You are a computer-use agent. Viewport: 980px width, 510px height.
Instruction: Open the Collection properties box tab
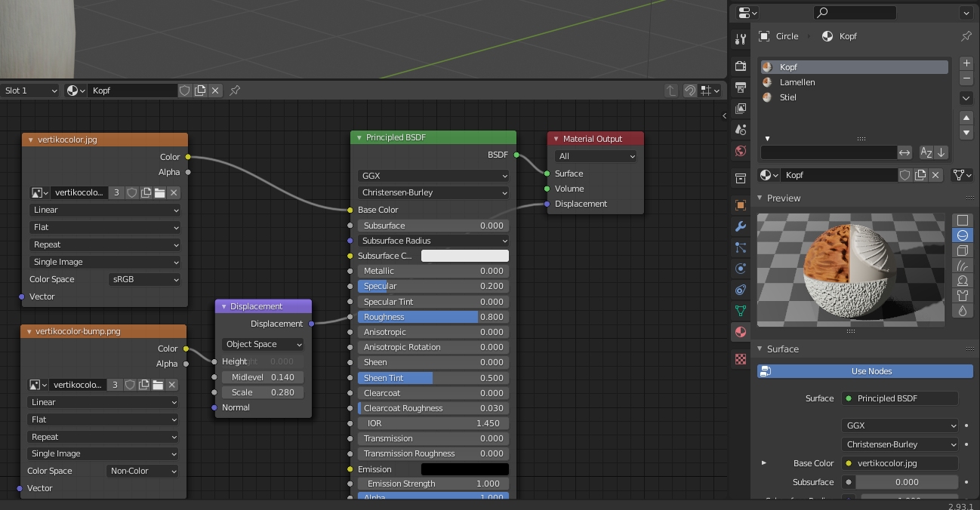[x=741, y=178]
